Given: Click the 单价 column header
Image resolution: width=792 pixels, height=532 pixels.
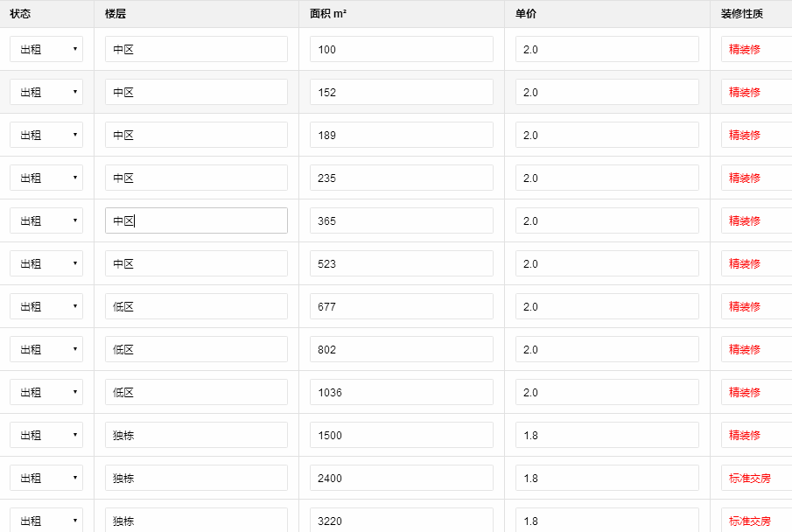Looking at the screenshot, I should (526, 13).
